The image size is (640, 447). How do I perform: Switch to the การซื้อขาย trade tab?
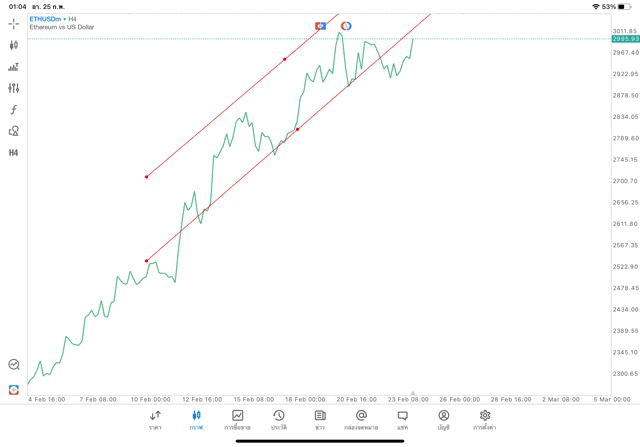tap(237, 419)
